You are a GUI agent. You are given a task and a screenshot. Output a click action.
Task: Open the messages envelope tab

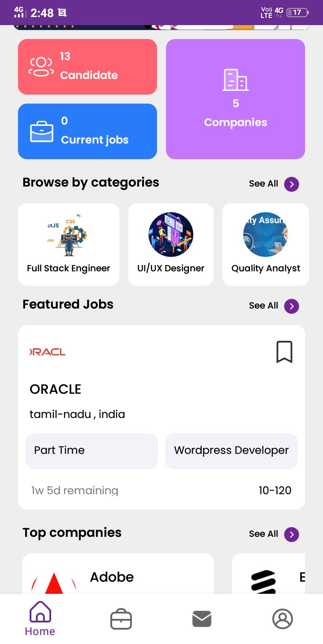202,619
